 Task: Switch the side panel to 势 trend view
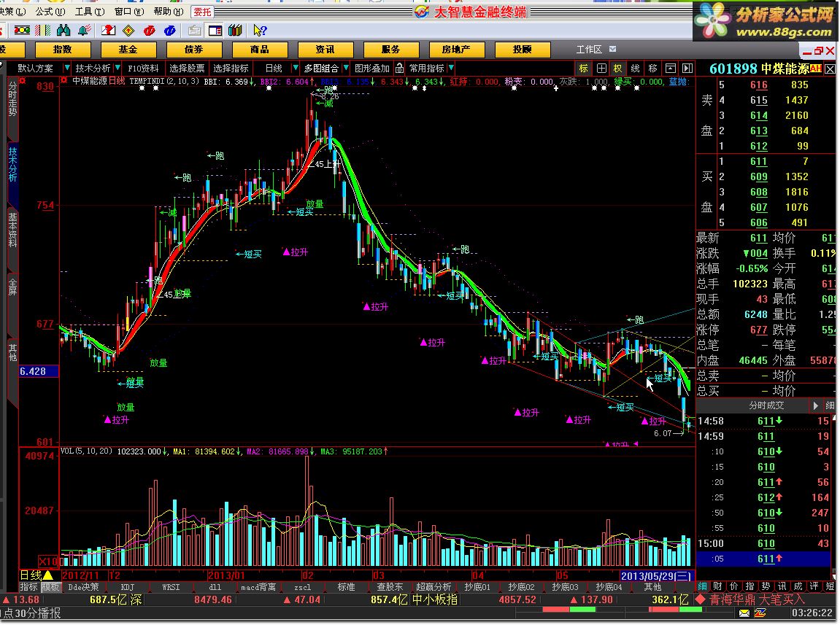pyautogui.click(x=766, y=586)
